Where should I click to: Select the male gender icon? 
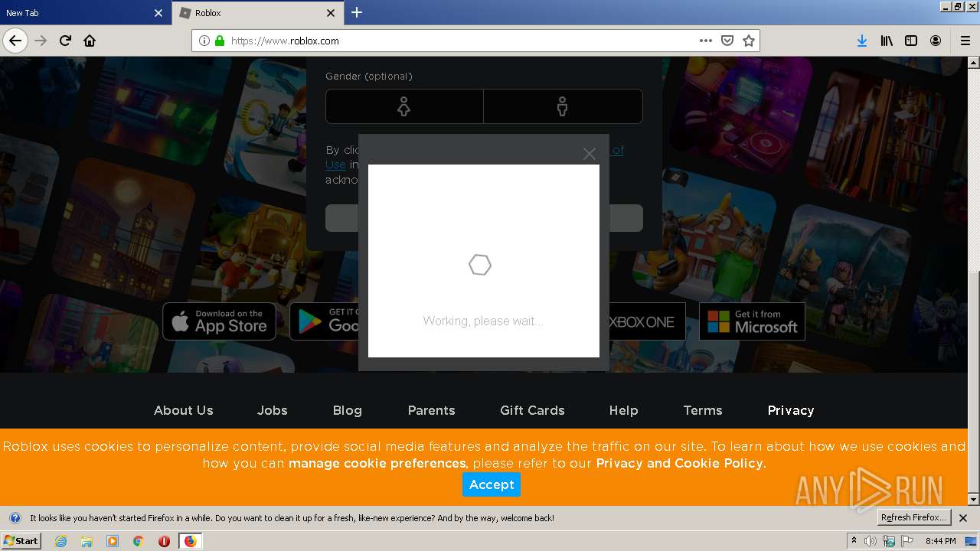coord(563,106)
